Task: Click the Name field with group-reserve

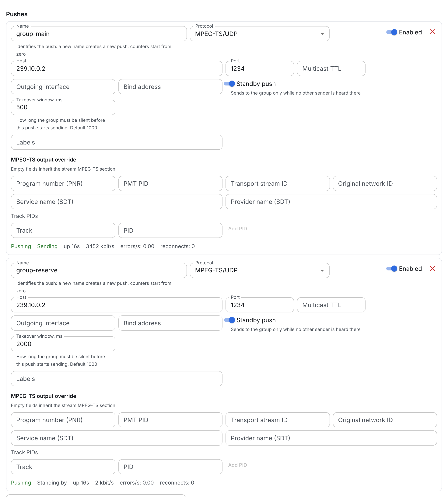Action: (99, 270)
